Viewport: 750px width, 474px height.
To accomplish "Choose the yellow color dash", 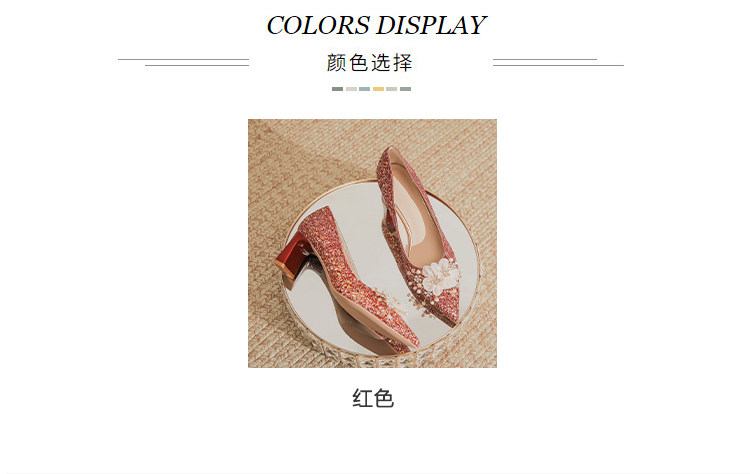I will [x=378, y=89].
